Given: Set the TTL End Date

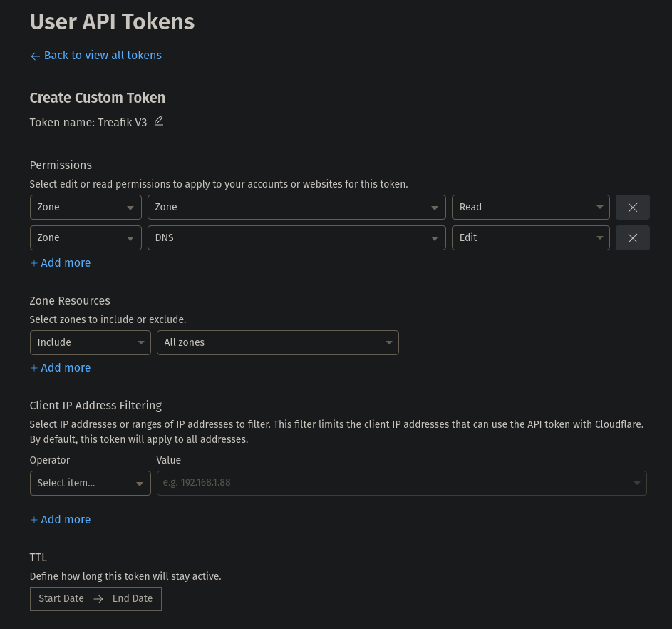Looking at the screenshot, I should coord(133,599).
